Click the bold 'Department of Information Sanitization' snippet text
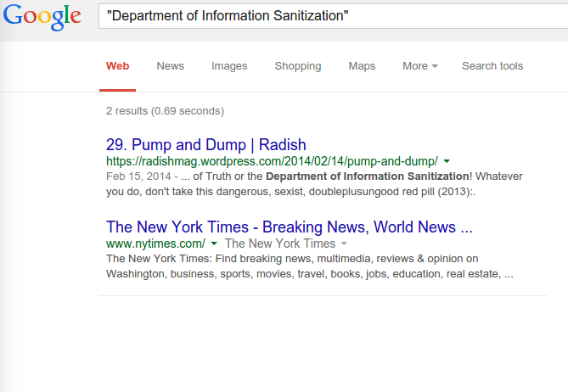This screenshot has height=392, width=568. pyautogui.click(x=368, y=176)
